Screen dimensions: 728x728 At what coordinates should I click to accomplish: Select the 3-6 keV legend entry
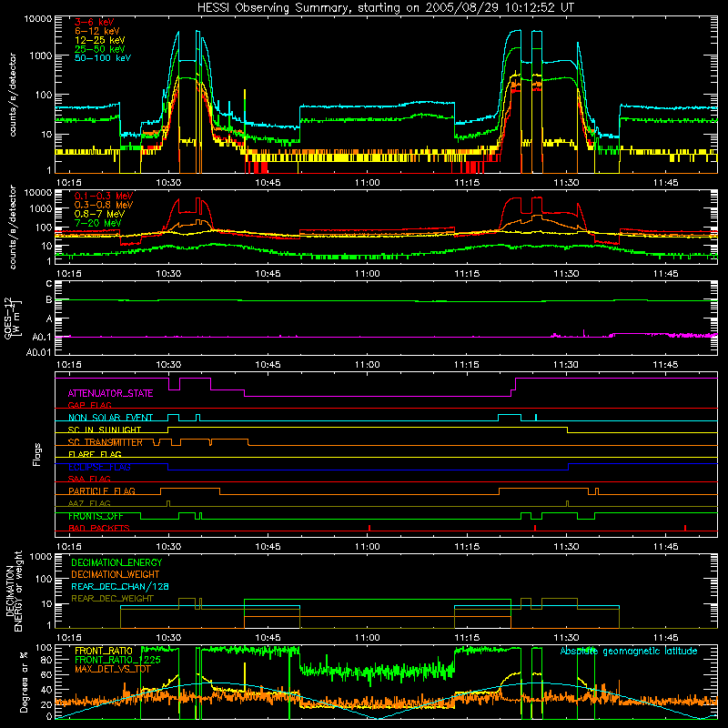(x=95, y=22)
